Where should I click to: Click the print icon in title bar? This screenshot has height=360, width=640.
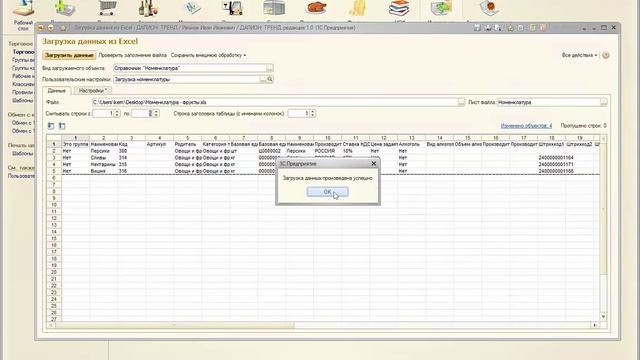pos(488,28)
